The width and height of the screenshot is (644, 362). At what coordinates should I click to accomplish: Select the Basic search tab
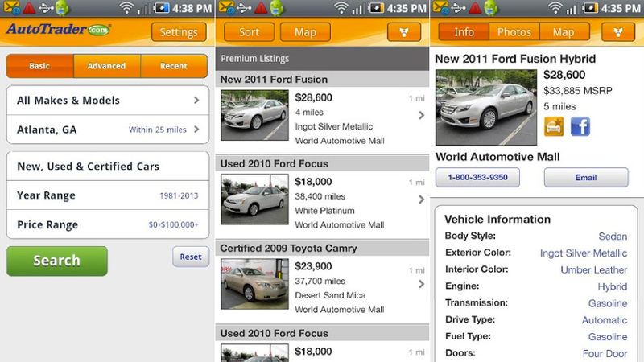(x=39, y=66)
